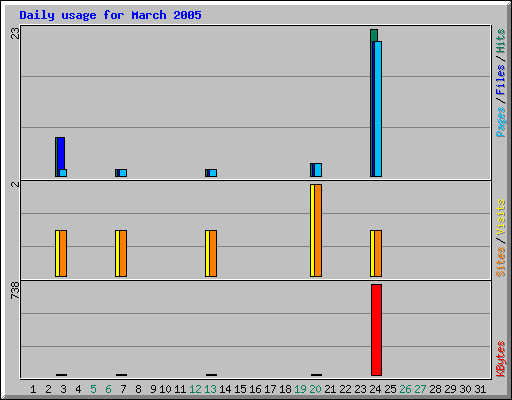Click day 10 on the x-axis
The width and height of the screenshot is (512, 400).
165,389
